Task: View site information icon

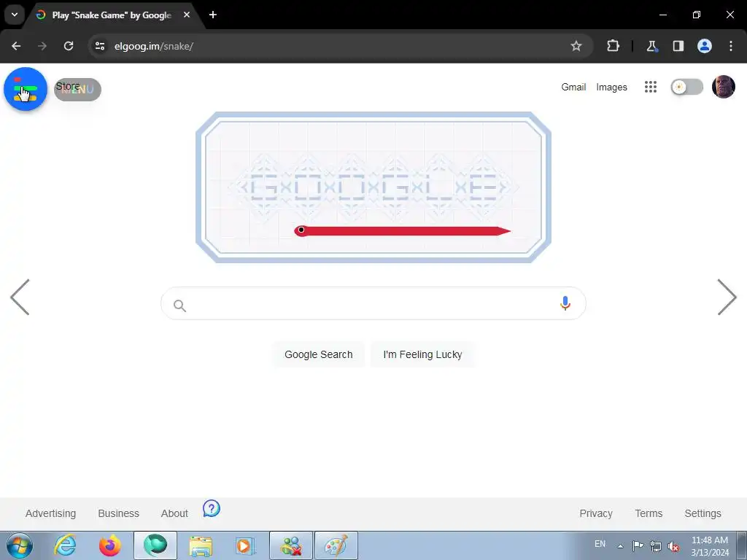Action: 99,46
